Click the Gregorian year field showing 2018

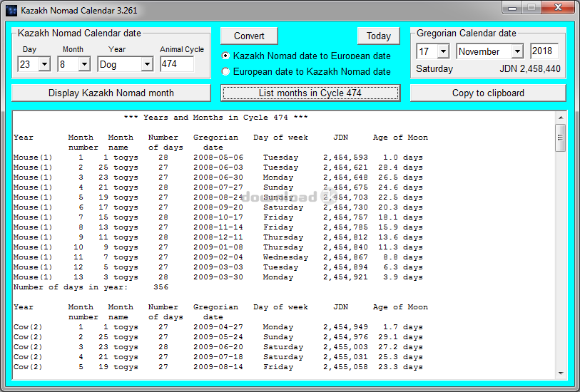[x=544, y=51]
